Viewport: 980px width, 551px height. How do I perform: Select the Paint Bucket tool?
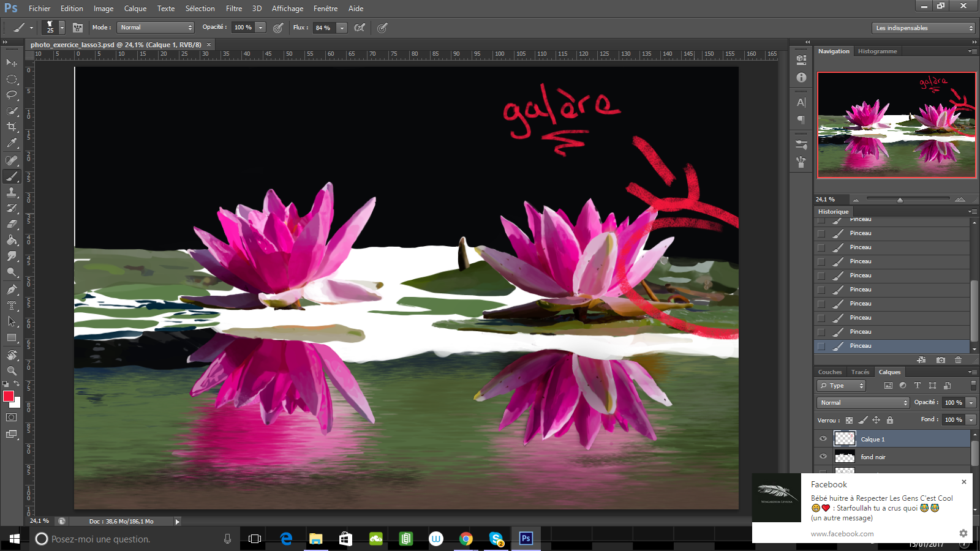coord(12,240)
